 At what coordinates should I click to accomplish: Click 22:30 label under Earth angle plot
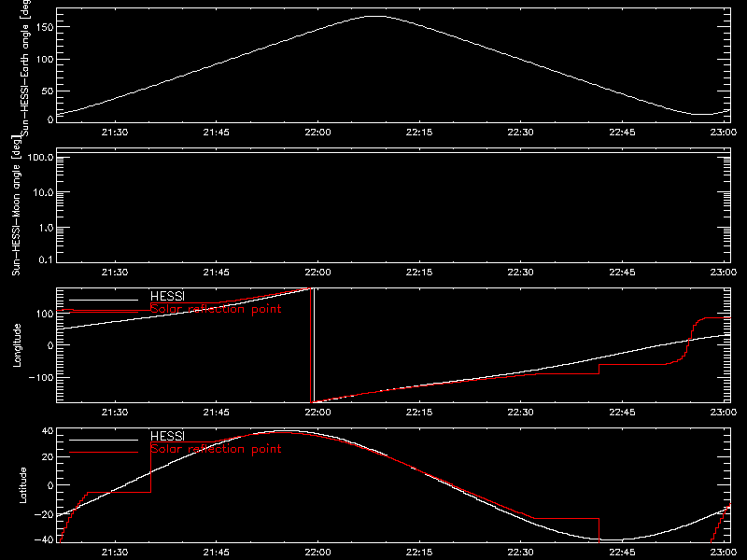click(521, 133)
